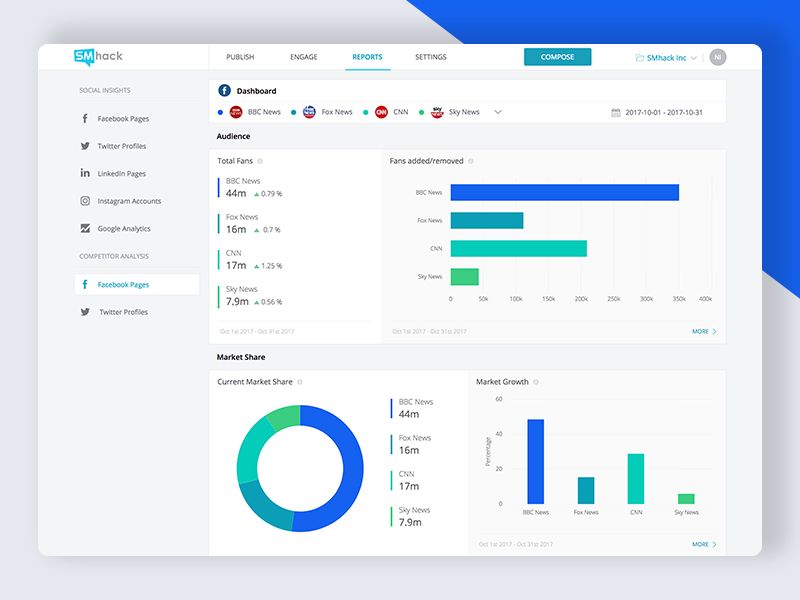Click the info icon next to Total Fans
Image resolution: width=800 pixels, height=600 pixels.
(260, 161)
